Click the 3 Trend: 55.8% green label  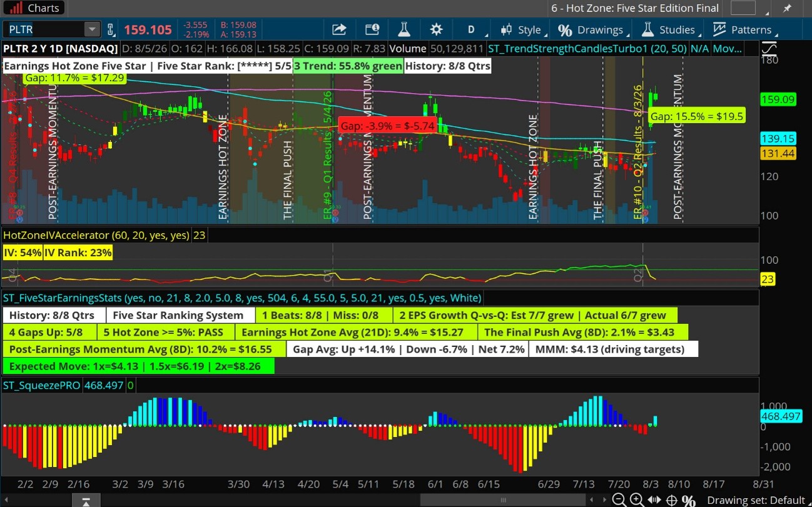tap(348, 66)
